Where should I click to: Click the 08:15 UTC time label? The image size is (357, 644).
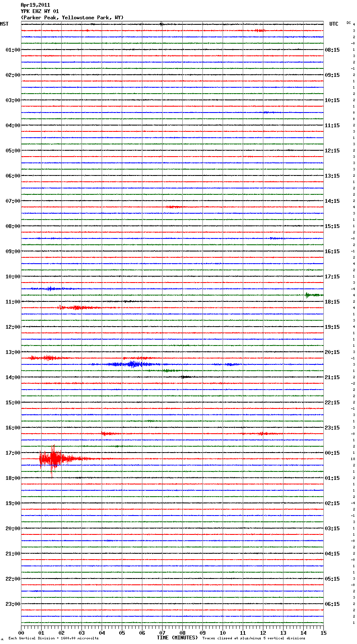[x=332, y=50]
